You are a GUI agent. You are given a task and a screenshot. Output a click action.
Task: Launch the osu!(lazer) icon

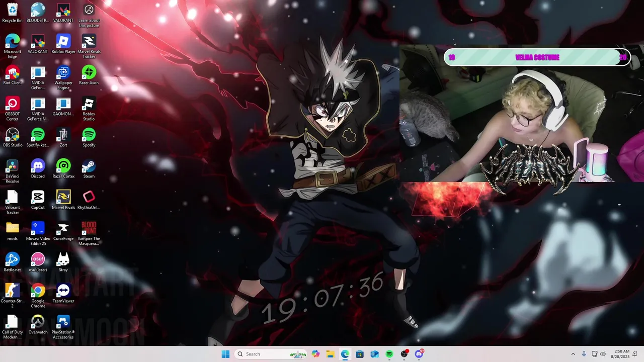click(38, 262)
